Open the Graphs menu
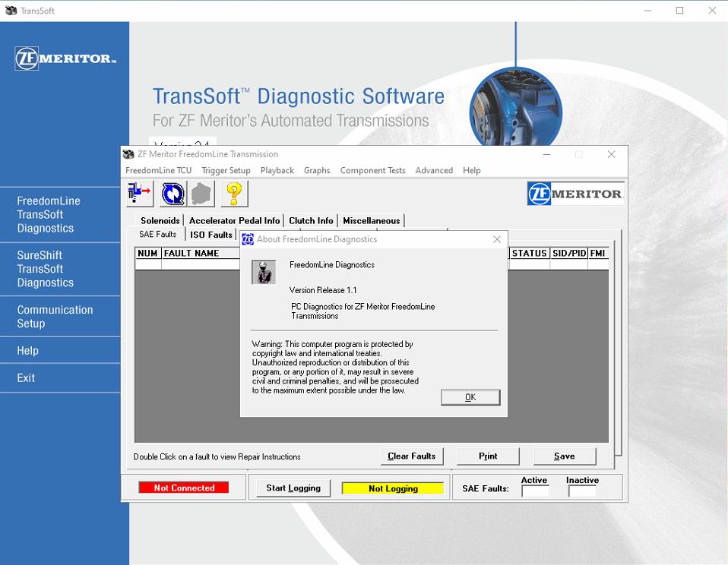 coord(317,170)
